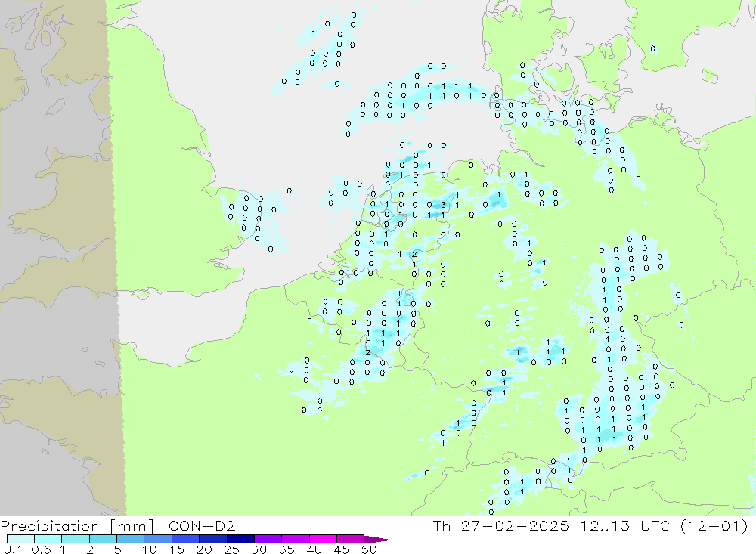756x554 pixels.
Task: Click the '(12+01)' forecast offset text
Action: pyautogui.click(x=714, y=525)
